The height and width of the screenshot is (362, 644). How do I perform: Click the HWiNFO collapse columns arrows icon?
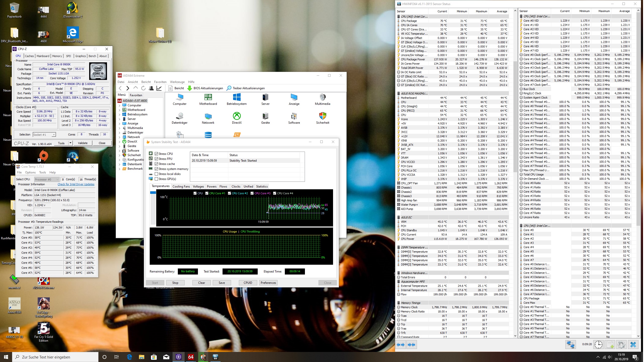[x=412, y=345]
